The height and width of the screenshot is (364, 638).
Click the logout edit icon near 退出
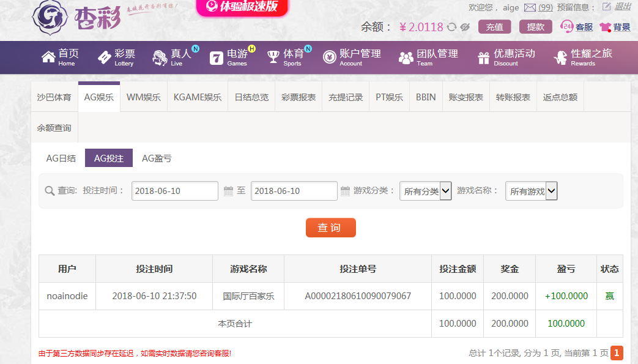pyautogui.click(x=606, y=7)
